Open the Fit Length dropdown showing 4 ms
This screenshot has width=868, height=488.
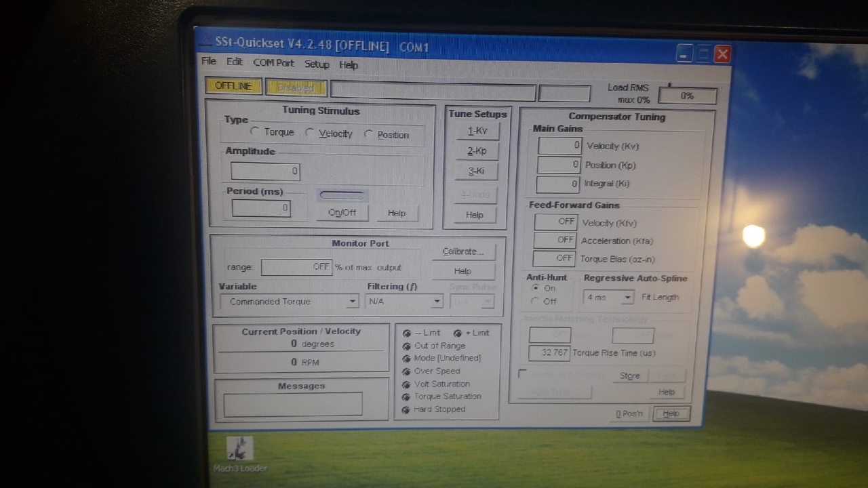[608, 297]
